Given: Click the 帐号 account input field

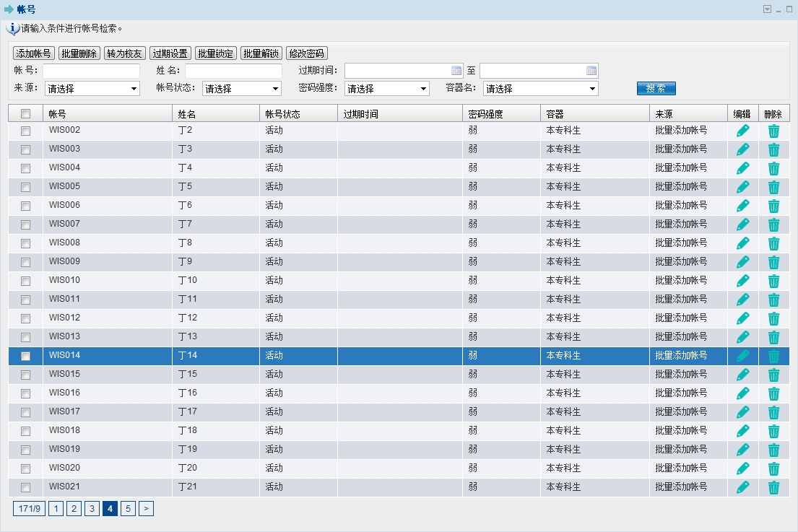Looking at the screenshot, I should click(x=91, y=71).
